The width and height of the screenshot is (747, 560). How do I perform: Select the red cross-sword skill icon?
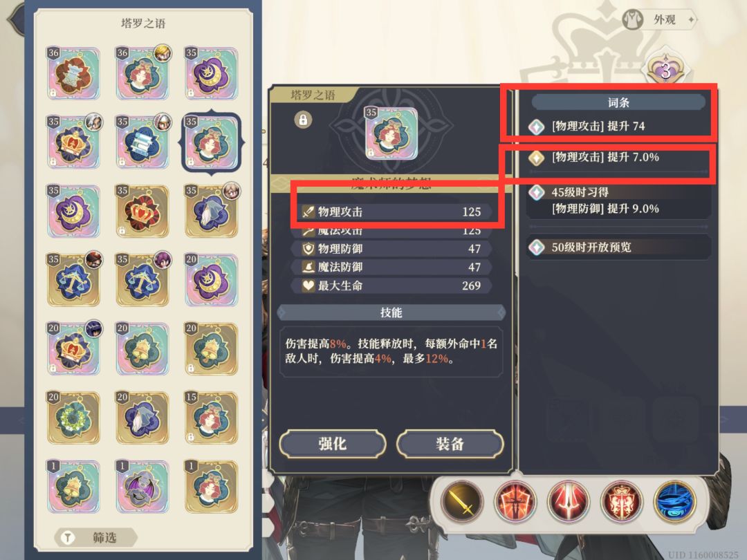[515, 501]
